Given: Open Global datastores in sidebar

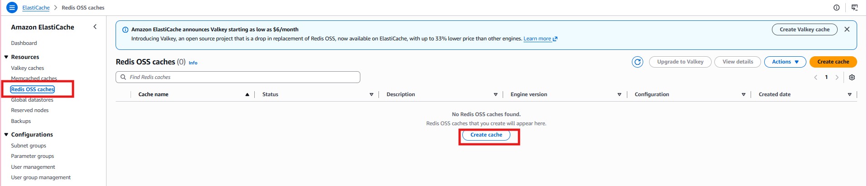Looking at the screenshot, I should pyautogui.click(x=32, y=100).
